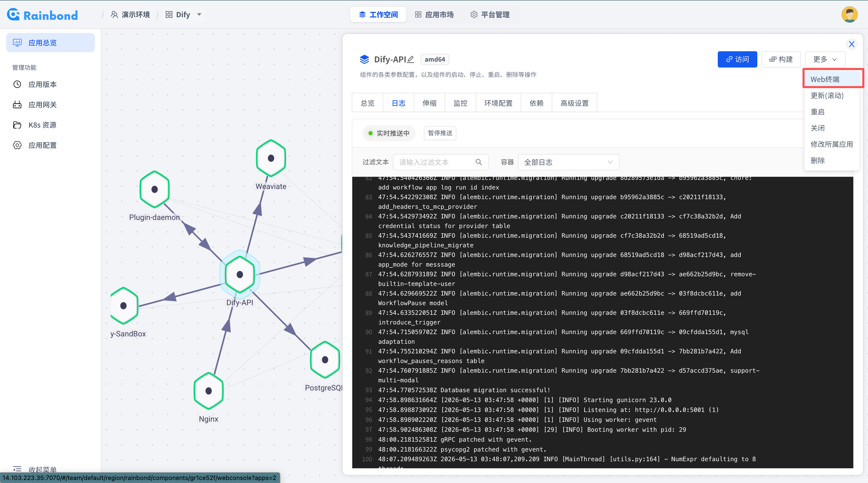868x483 pixels.
Task: Switch to the 监控 tab
Action: click(x=460, y=103)
